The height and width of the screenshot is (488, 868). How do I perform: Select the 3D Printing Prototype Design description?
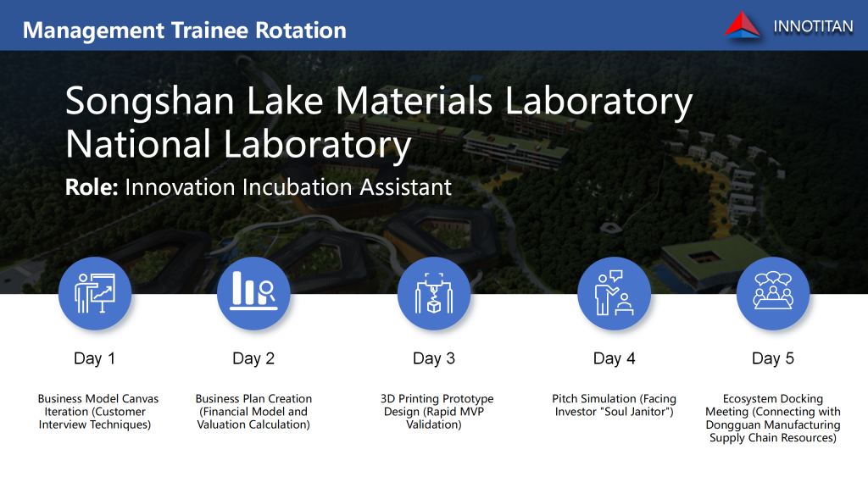(x=437, y=412)
